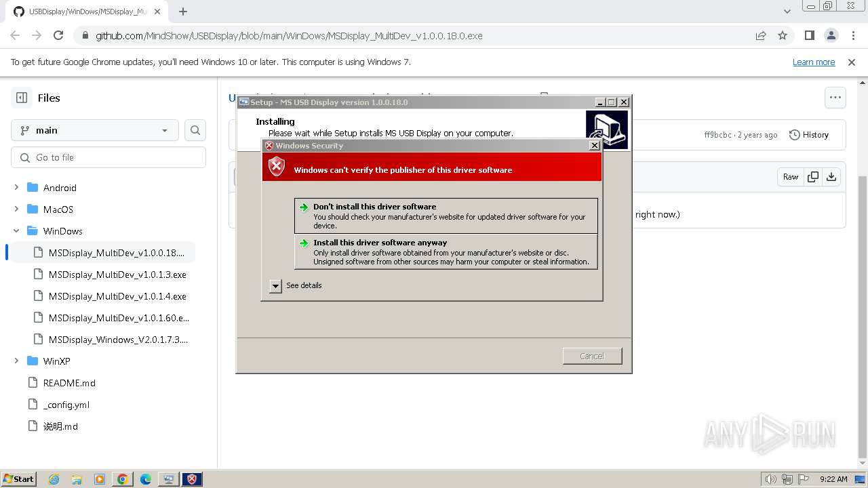Collapse the WinDows folder chevron
The width and height of the screenshot is (868, 488).
pos(16,231)
